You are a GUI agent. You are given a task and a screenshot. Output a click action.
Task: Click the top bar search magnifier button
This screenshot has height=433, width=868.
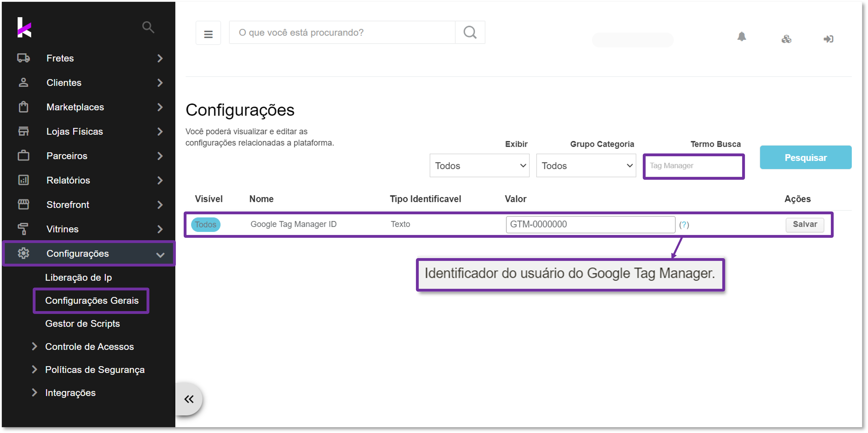[470, 32]
